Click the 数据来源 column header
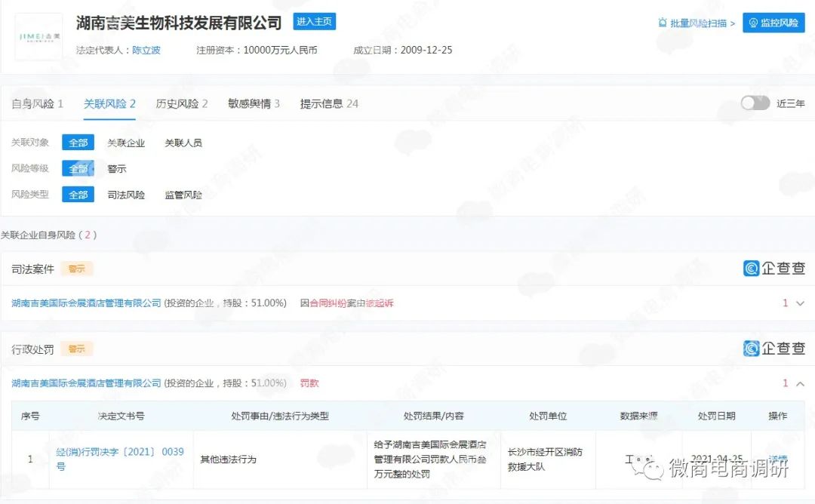815x504 pixels. coord(639,416)
